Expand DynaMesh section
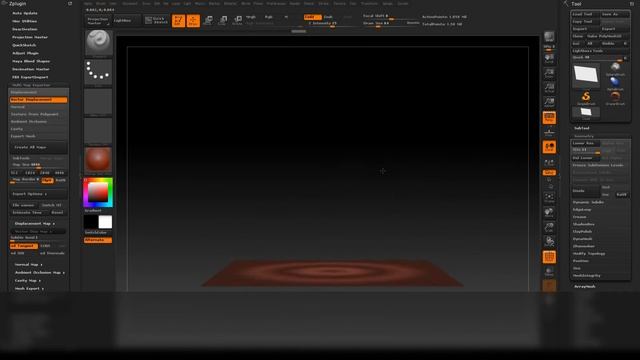Screen dimensions: 640x360 582,239
